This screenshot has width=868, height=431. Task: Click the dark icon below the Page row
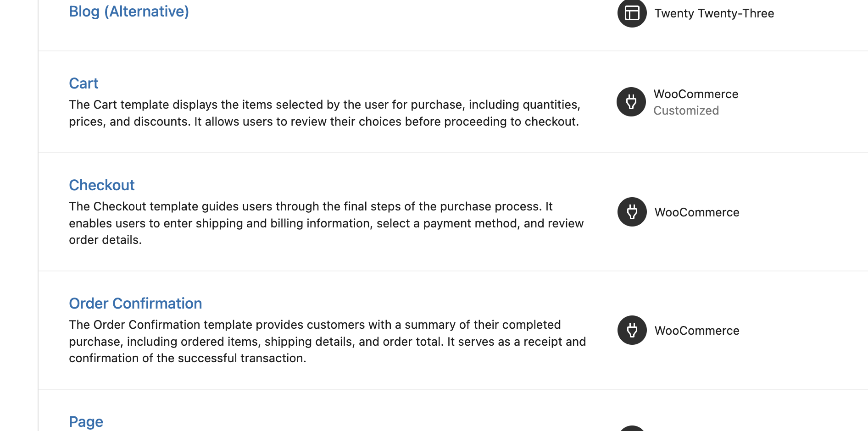point(632,429)
